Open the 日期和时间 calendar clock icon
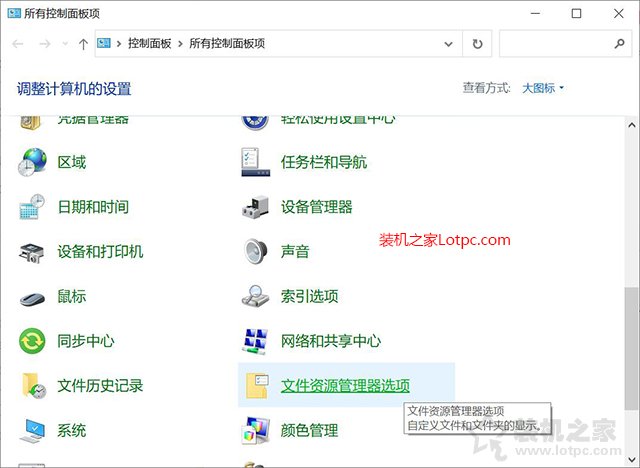 click(32, 206)
